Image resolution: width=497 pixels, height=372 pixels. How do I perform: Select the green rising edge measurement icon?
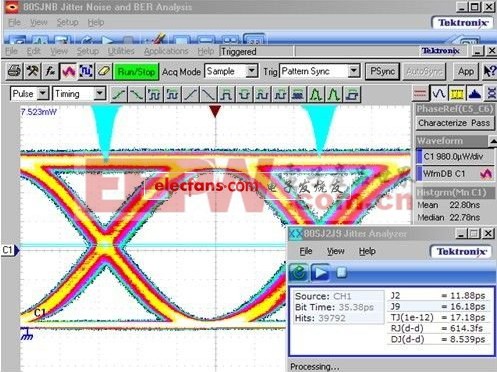[x=119, y=94]
